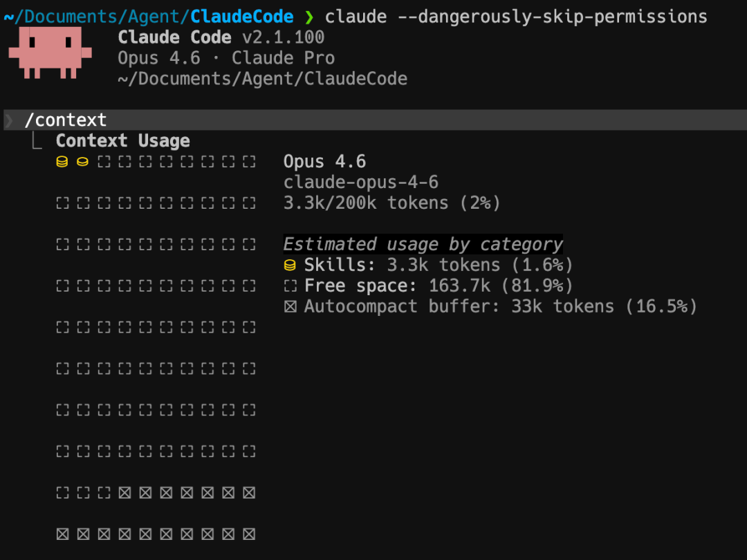Screen dimensions: 747x560
Task: Click the Context Usage heading
Action: [x=122, y=141]
